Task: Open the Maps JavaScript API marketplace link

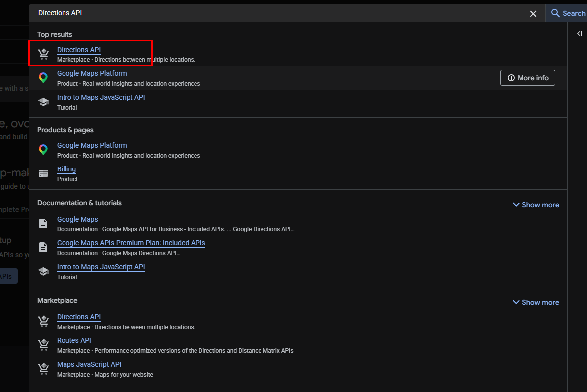Action: pyautogui.click(x=89, y=364)
